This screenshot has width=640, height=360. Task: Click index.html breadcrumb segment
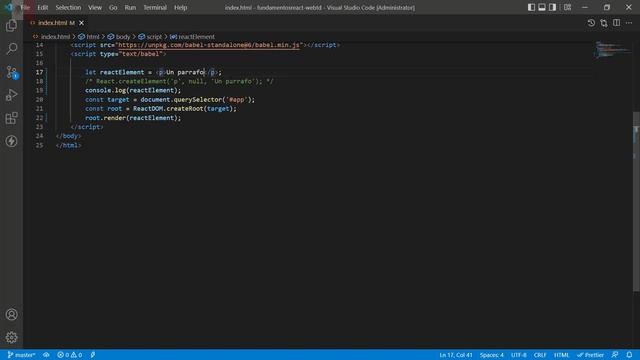pos(52,37)
